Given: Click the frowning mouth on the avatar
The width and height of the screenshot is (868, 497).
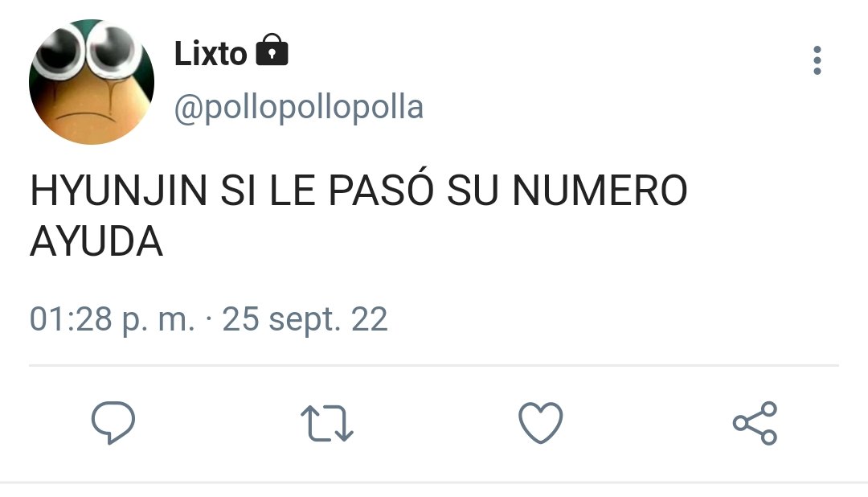Looking at the screenshot, I should tap(88, 117).
